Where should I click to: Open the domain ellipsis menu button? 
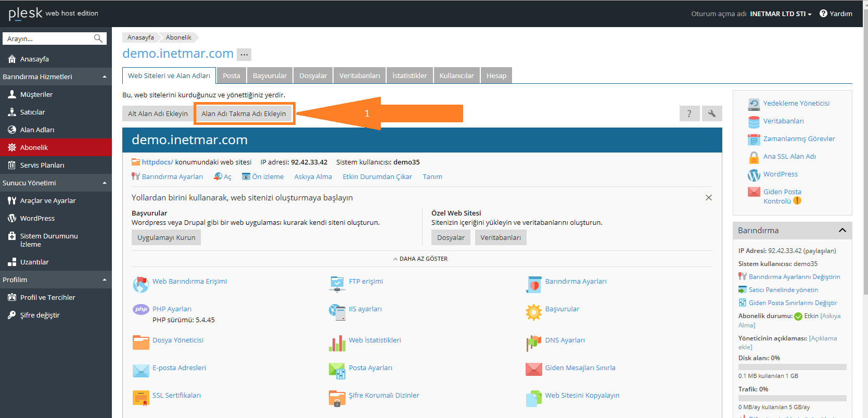pos(244,54)
